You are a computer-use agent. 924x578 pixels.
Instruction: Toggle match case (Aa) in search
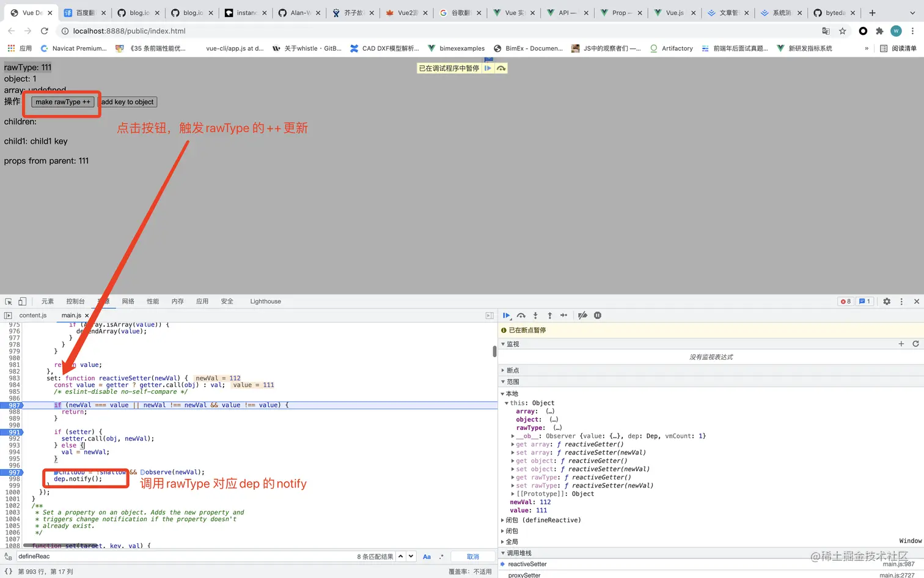pos(427,557)
